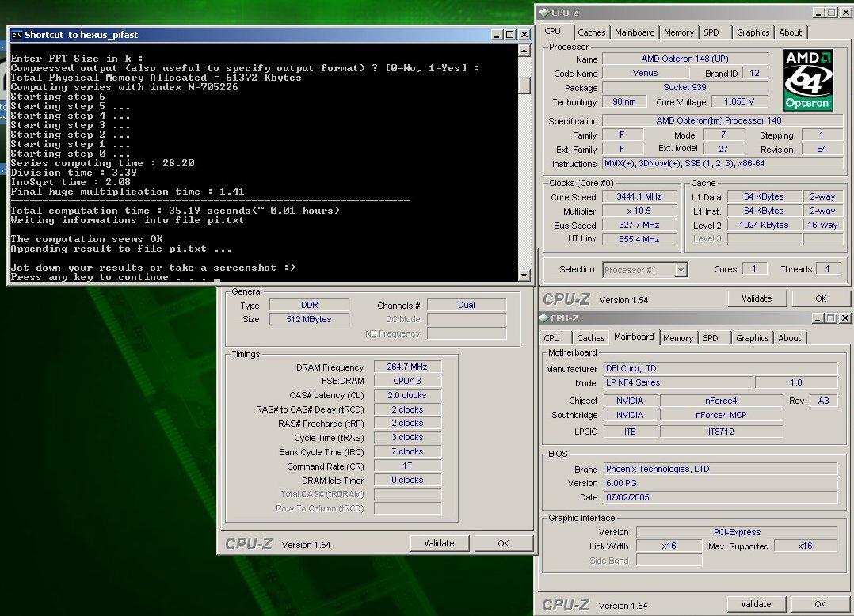Click the LPCIO IT8712 field
This screenshot has height=616, width=854.
coord(721,432)
